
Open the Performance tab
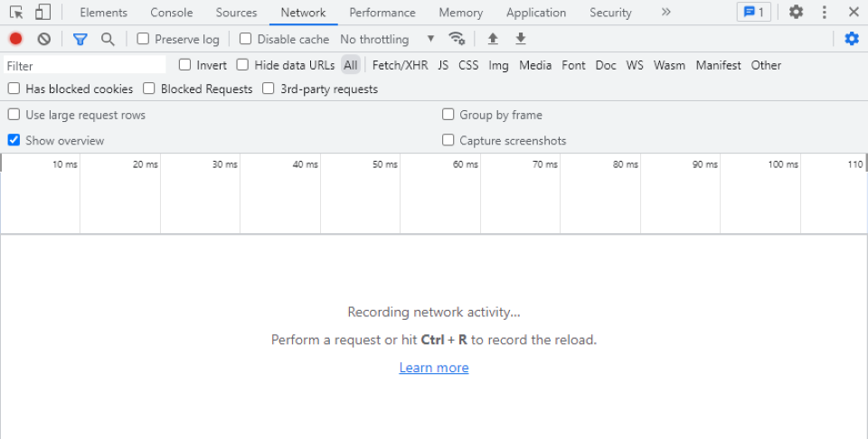pyautogui.click(x=382, y=13)
